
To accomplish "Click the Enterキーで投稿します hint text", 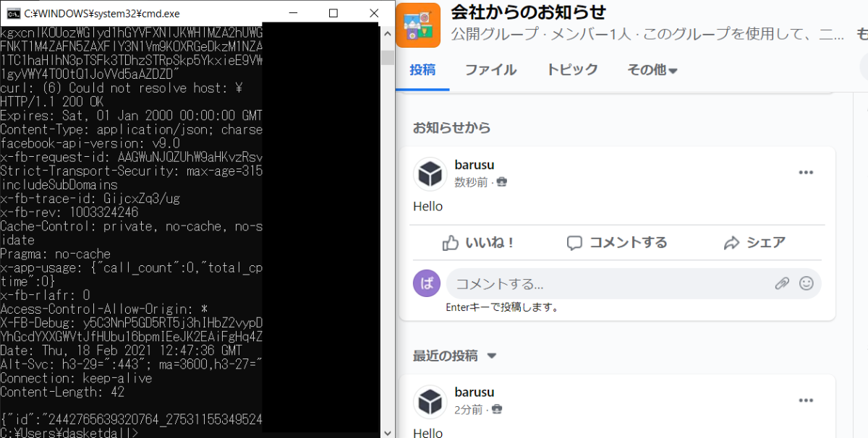I will [x=502, y=307].
